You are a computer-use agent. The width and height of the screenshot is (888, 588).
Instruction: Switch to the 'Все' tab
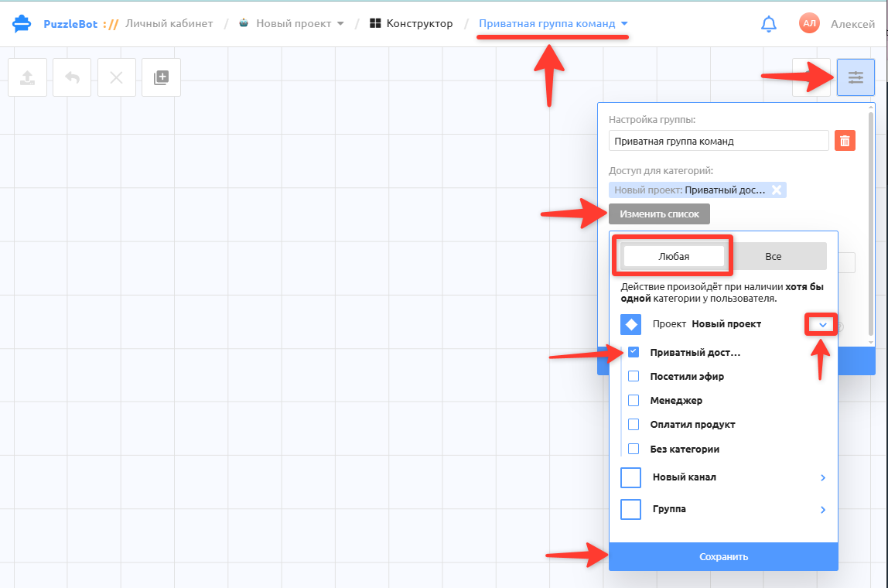coord(773,257)
